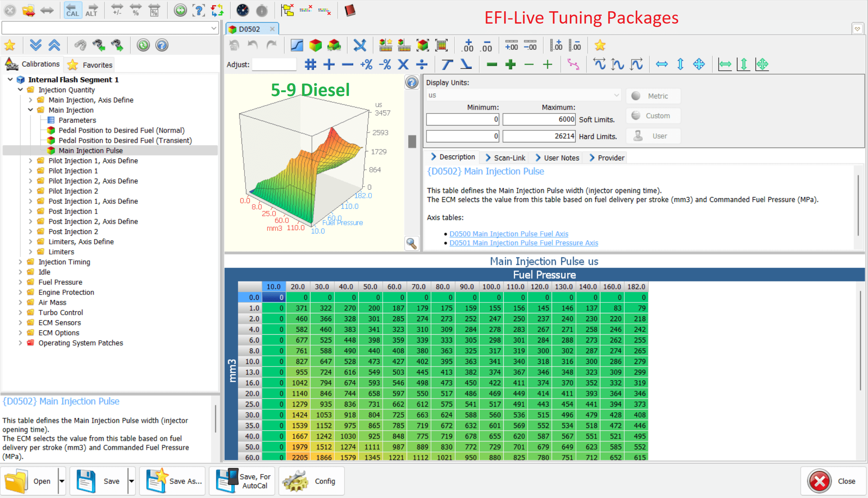Click the Hard Limits maximum field 26214
868x498 pixels.
[539, 136]
